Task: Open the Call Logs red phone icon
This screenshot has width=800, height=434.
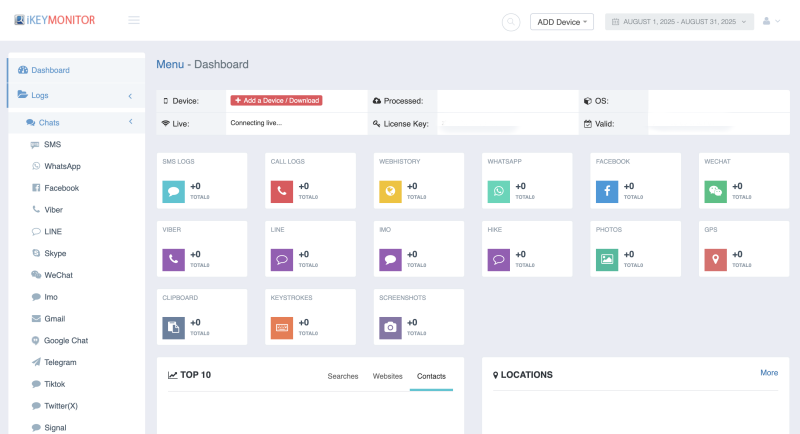Action: tap(282, 192)
